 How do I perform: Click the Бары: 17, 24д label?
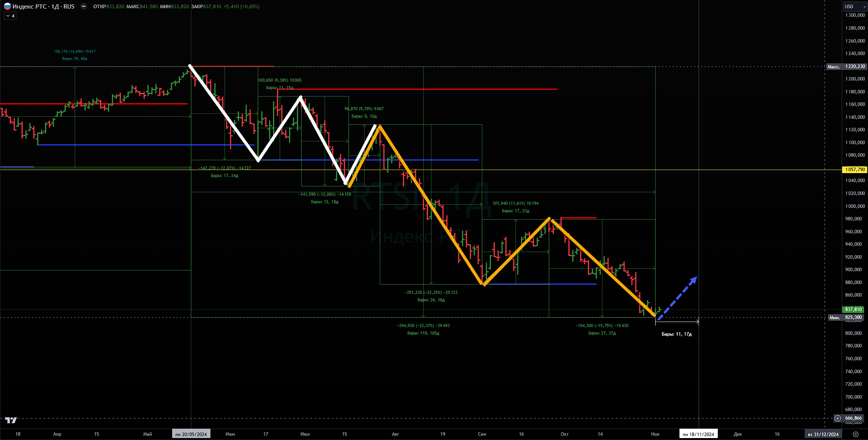click(225, 175)
